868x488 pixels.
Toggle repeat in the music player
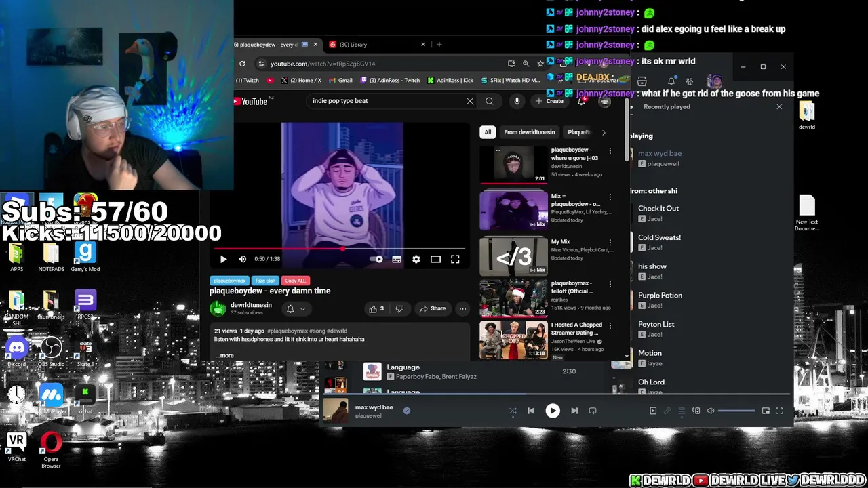point(593,411)
